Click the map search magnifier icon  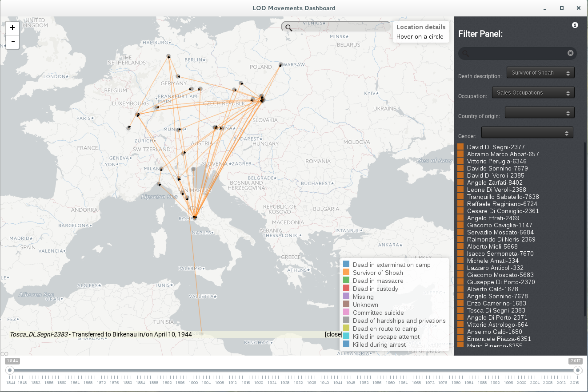point(288,28)
